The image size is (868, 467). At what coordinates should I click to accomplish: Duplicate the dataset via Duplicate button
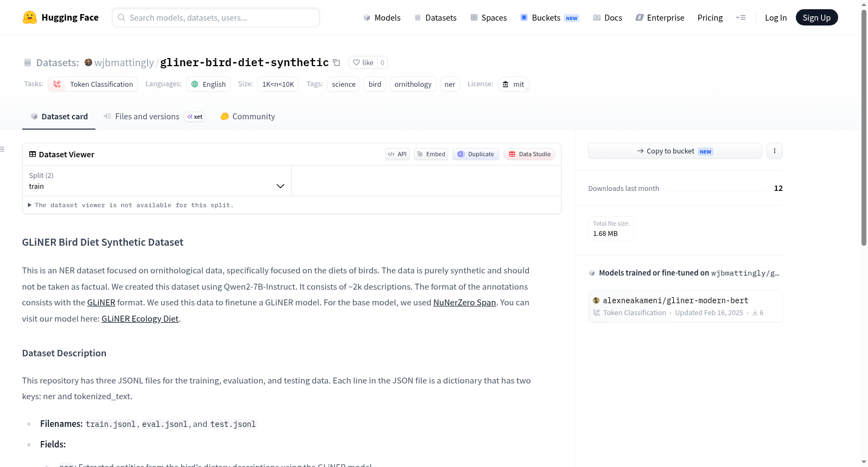pos(476,154)
